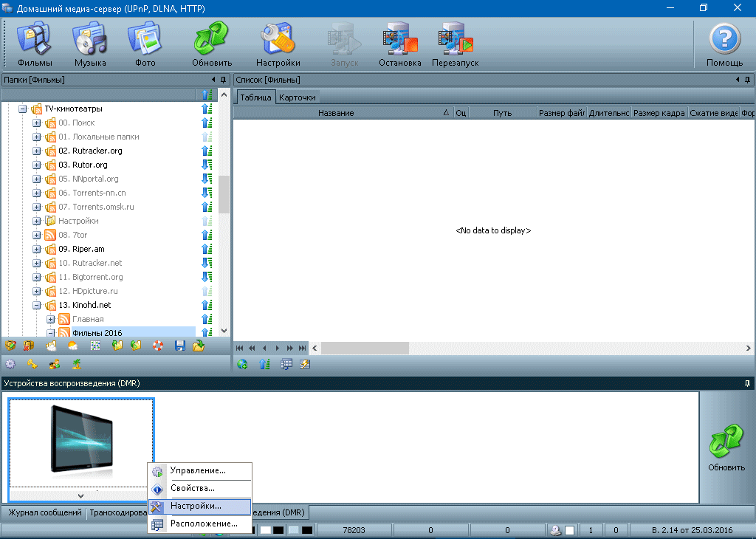This screenshot has width=756, height=539.
Task: Click the blue floppy disk save icon
Action: tap(179, 346)
